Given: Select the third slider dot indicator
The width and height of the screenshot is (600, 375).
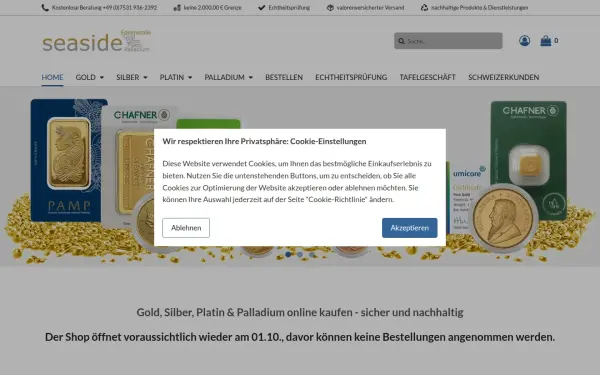Looking at the screenshot, I should pos(312,254).
